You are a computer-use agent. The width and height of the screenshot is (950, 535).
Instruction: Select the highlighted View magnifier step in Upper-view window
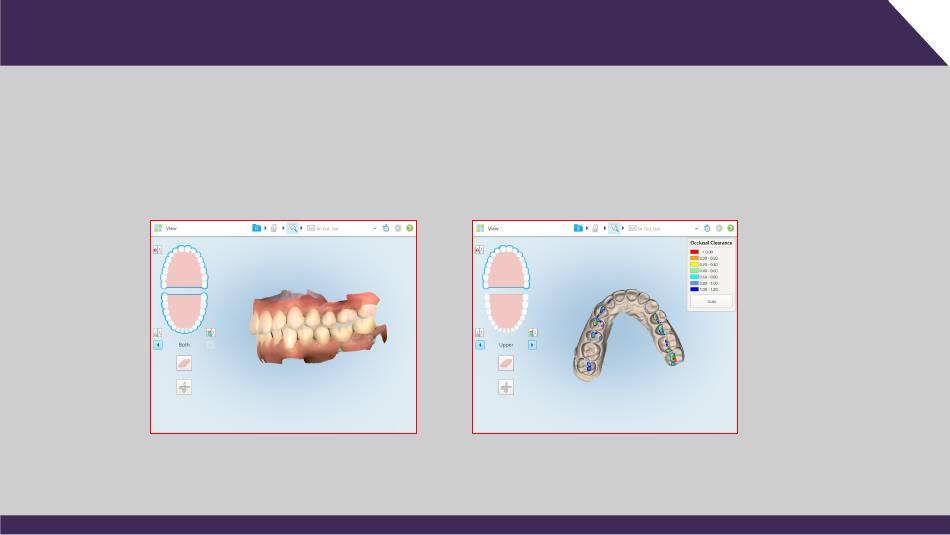[x=614, y=228]
